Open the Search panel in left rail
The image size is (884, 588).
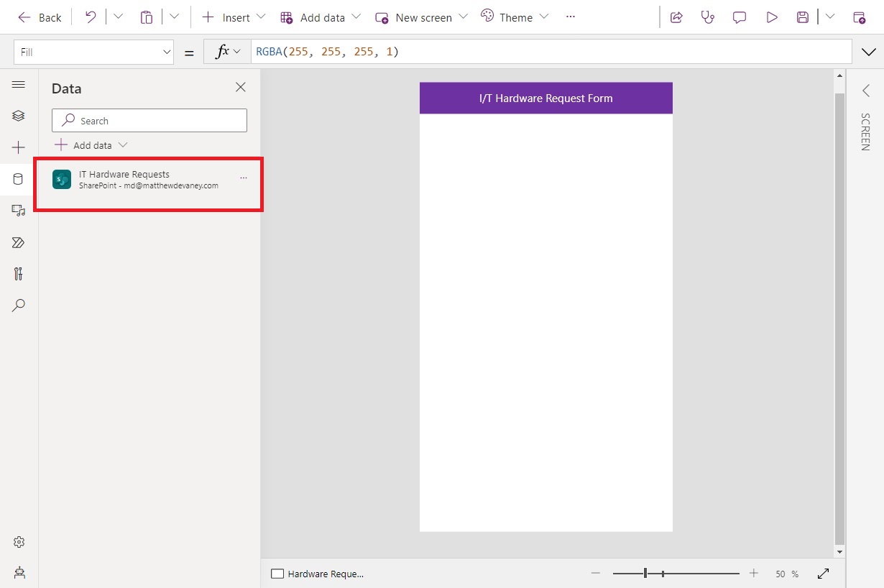click(x=18, y=306)
